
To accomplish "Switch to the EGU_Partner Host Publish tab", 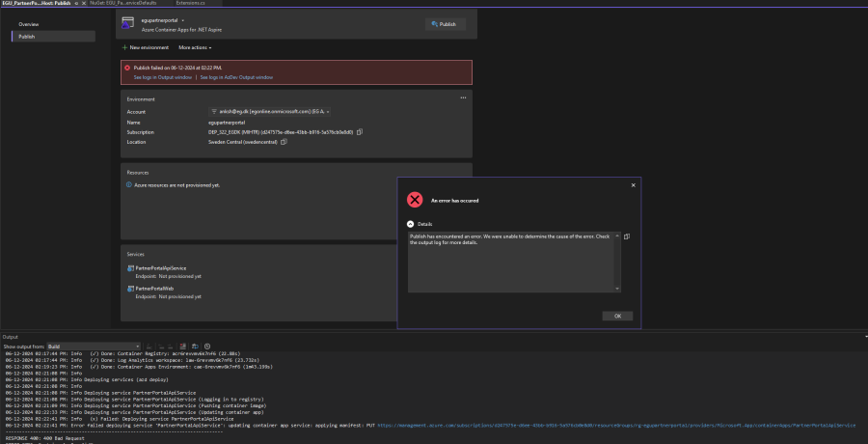I will click(36, 3).
